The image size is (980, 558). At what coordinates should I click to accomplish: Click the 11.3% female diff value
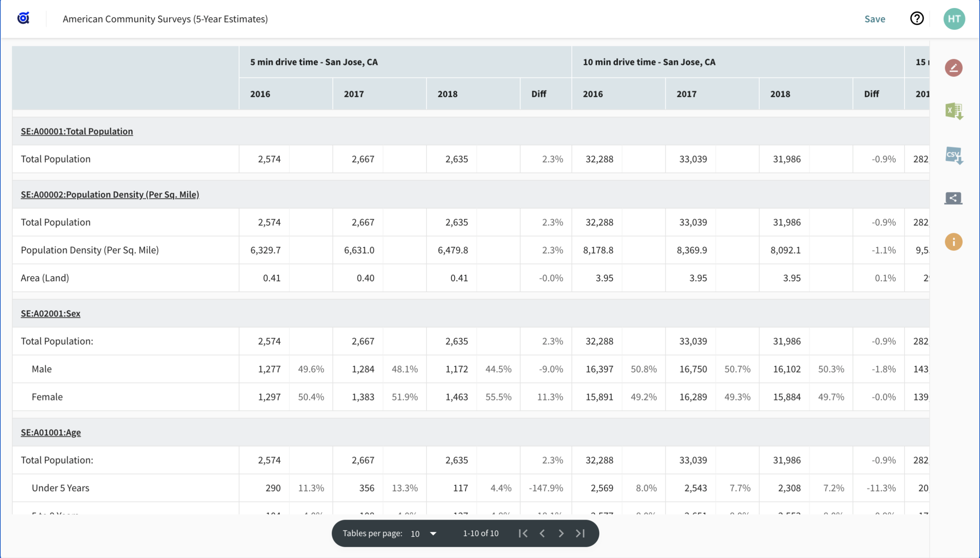click(550, 397)
